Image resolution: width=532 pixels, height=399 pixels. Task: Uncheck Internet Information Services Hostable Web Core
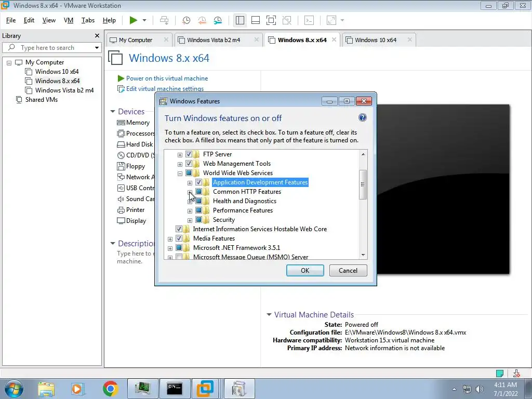(179, 229)
